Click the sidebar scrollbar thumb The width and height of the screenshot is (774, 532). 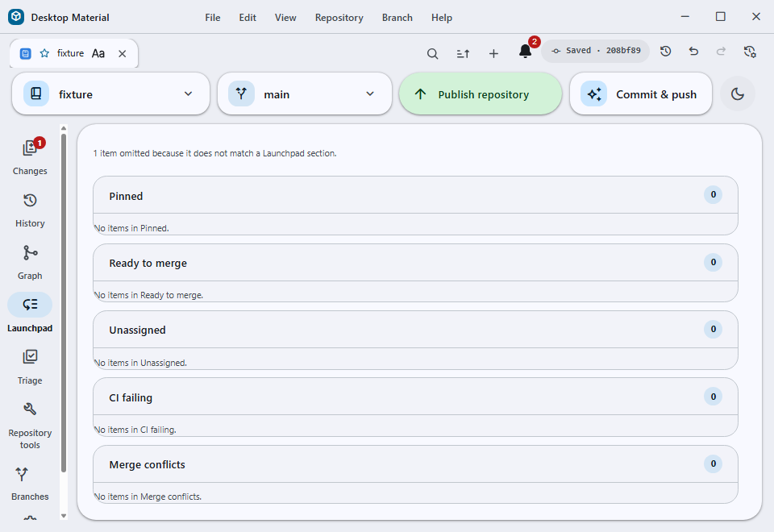[63, 303]
